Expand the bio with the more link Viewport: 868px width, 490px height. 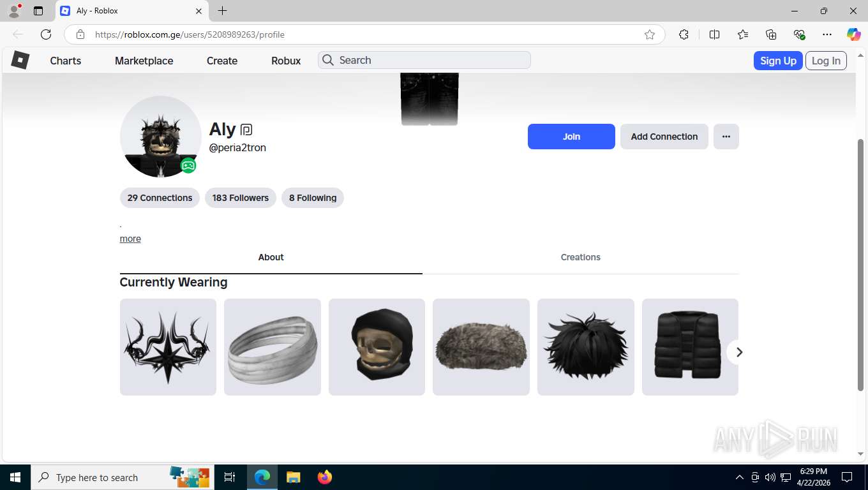(130, 239)
